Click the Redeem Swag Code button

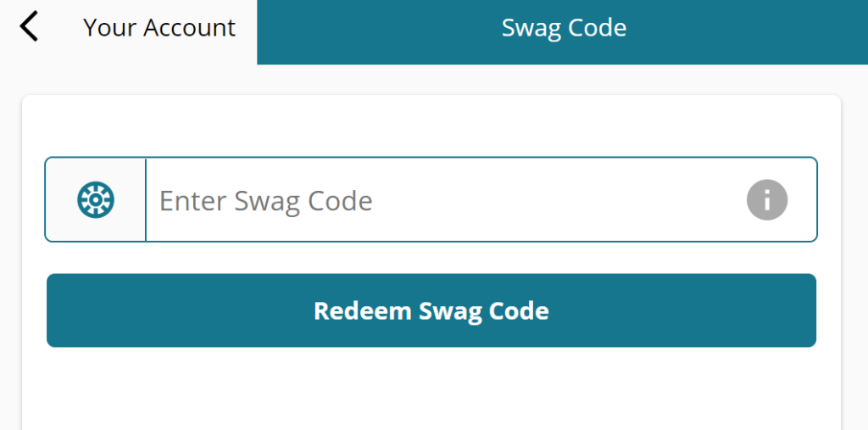(431, 310)
